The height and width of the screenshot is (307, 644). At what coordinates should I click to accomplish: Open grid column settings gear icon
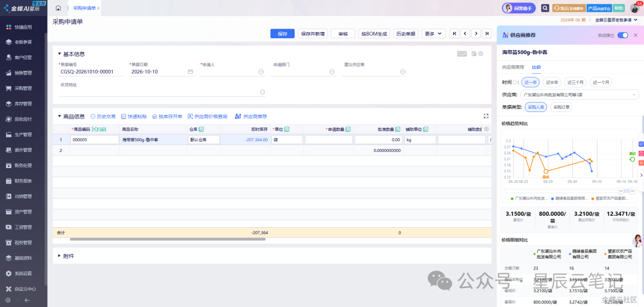(x=487, y=129)
